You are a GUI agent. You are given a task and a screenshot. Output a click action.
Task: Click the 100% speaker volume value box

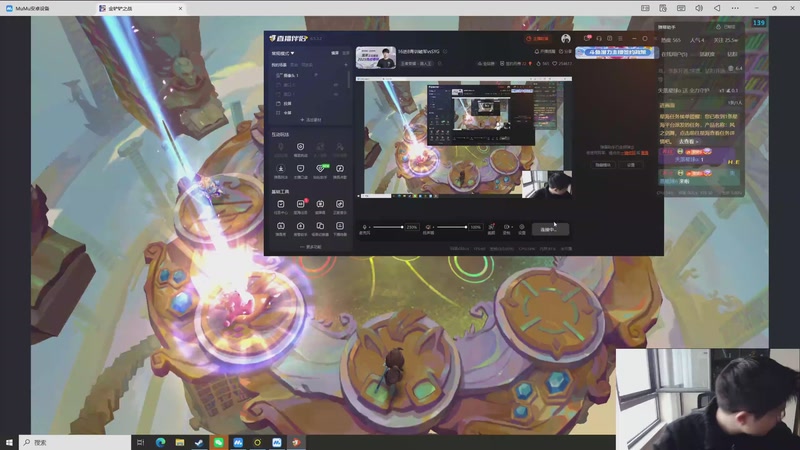476,227
